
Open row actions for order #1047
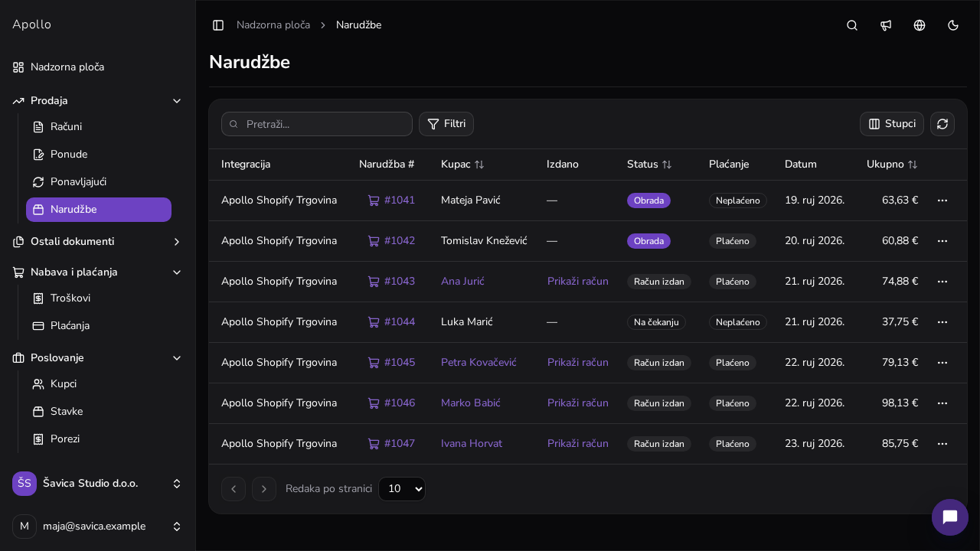(x=942, y=444)
